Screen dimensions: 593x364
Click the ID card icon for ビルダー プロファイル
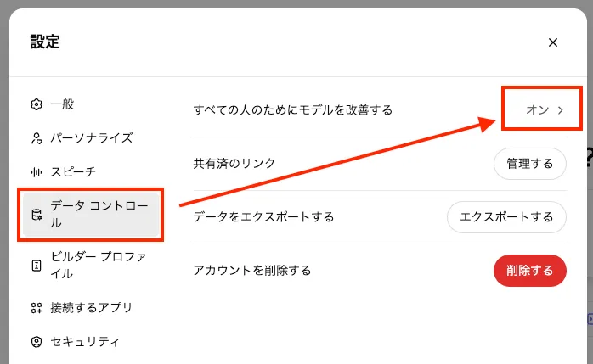click(x=37, y=266)
